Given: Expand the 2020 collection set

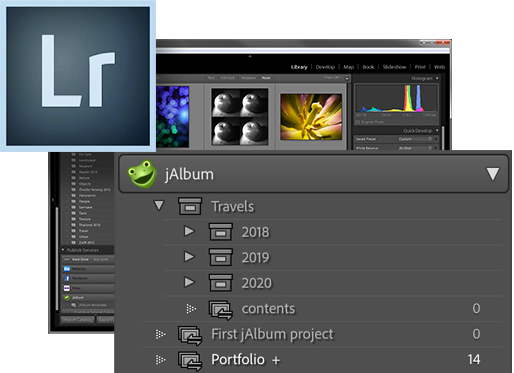Looking at the screenshot, I should (x=189, y=282).
